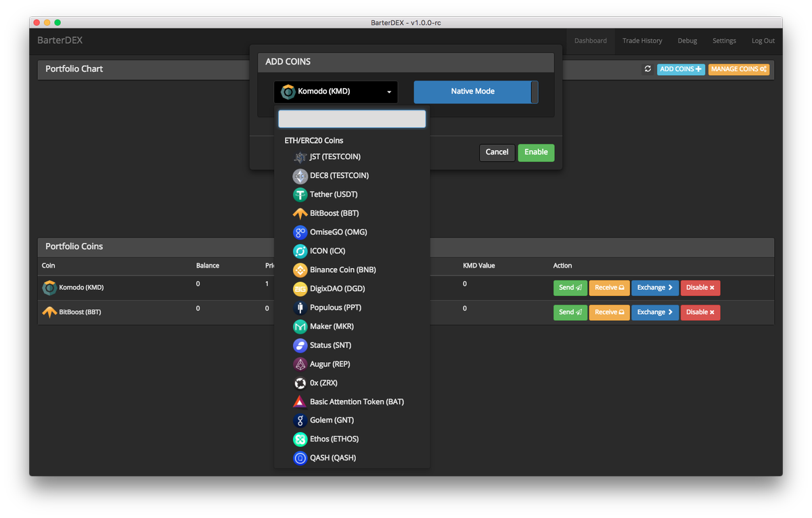Click the ICON ICX coin icon
The image size is (812, 518).
(300, 251)
